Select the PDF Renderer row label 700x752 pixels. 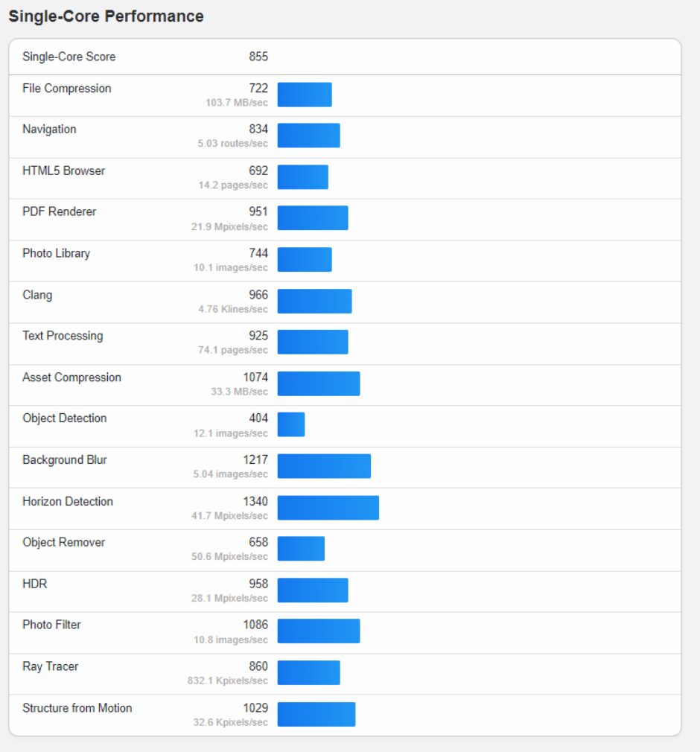[x=60, y=211]
